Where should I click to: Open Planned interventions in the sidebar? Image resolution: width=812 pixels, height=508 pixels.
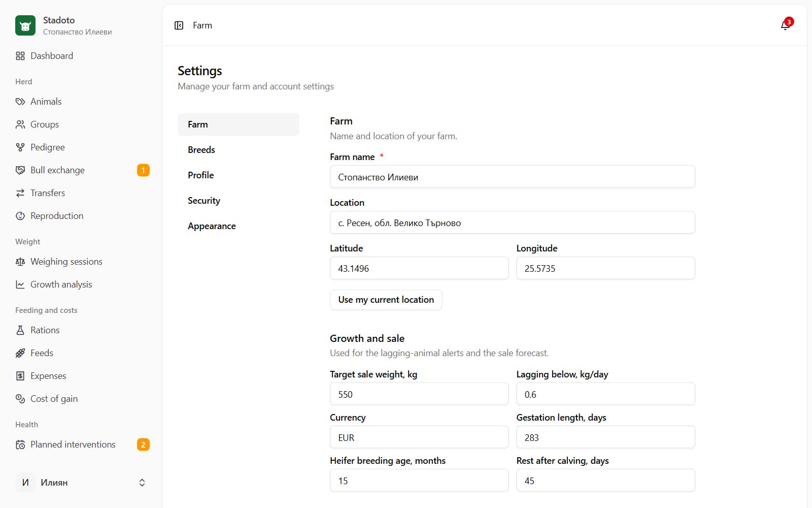click(x=82, y=444)
